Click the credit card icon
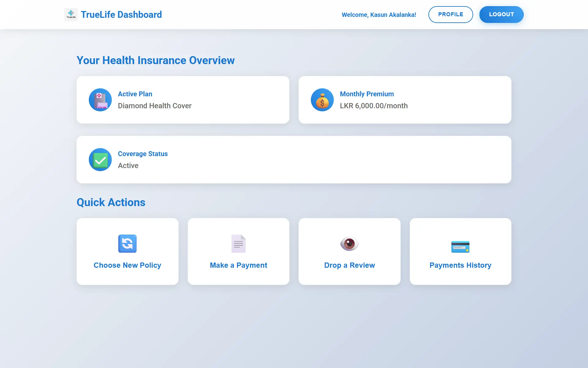588x368 pixels. (x=460, y=247)
